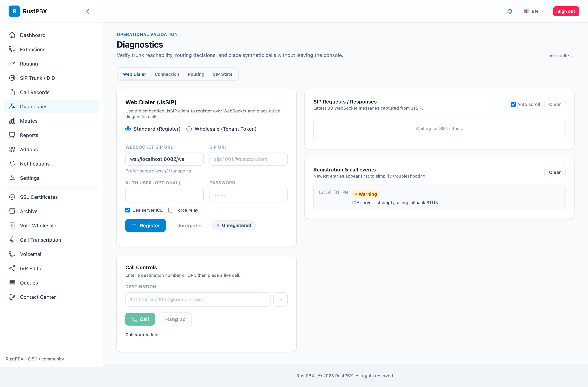
Task: Focus the WebSocket SIP URL field
Action: (164, 159)
